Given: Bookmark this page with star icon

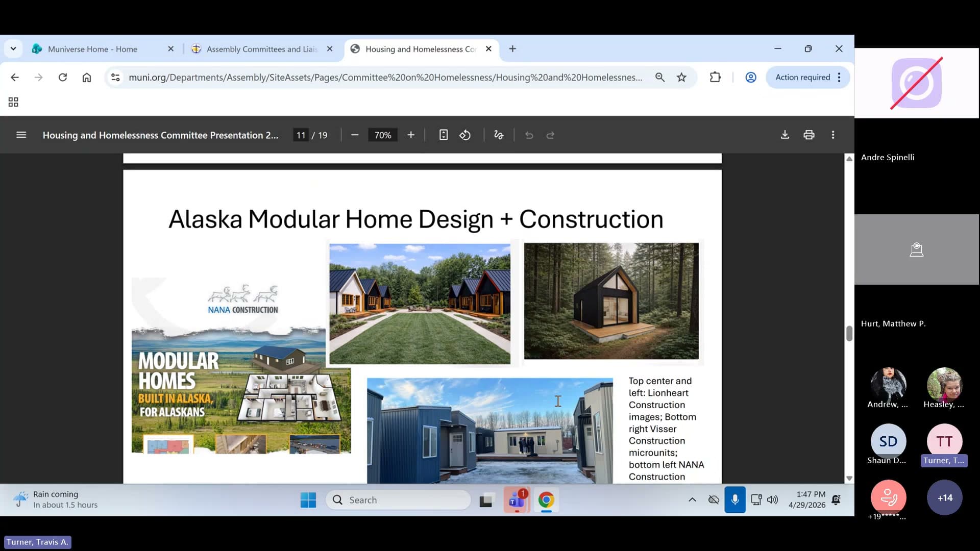Looking at the screenshot, I should [x=681, y=78].
